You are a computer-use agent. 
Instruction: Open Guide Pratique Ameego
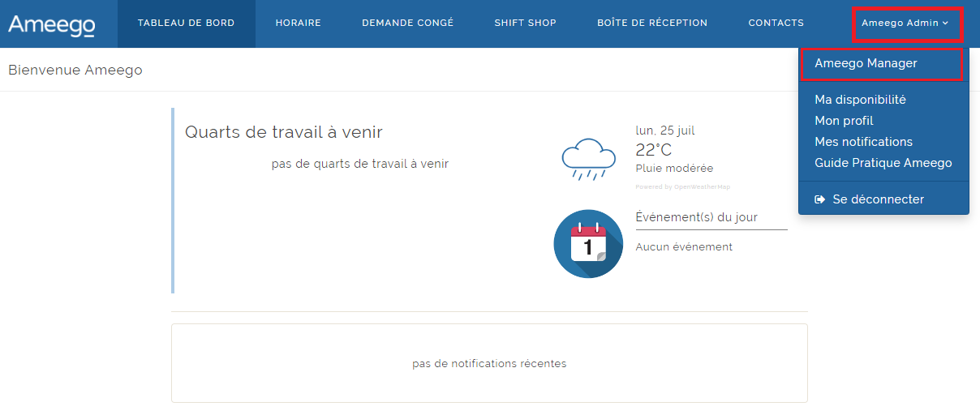883,163
